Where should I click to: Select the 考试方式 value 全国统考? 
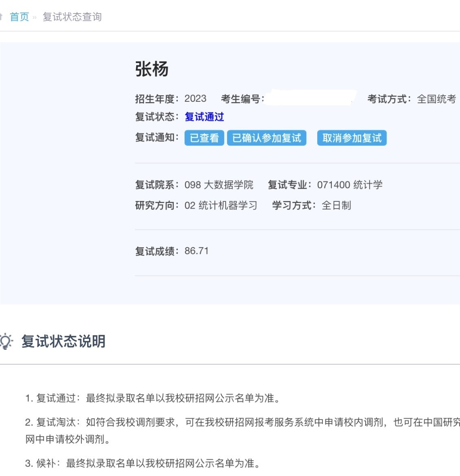pyautogui.click(x=436, y=99)
